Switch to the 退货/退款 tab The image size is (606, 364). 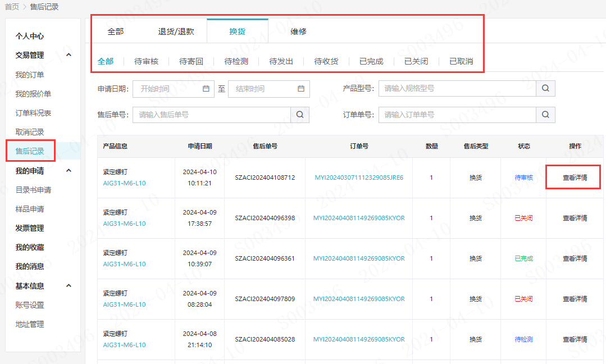click(x=176, y=31)
